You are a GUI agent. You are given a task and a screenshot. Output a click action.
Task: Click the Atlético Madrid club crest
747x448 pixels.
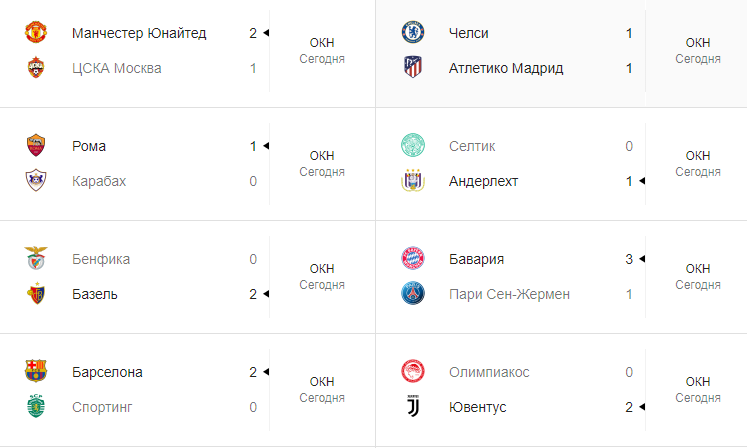pyautogui.click(x=412, y=68)
